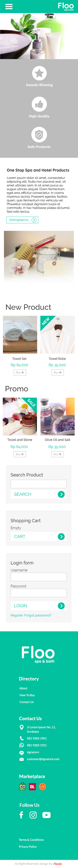
Task: Open the Terms & Conditions link
Action: (x=31, y=839)
